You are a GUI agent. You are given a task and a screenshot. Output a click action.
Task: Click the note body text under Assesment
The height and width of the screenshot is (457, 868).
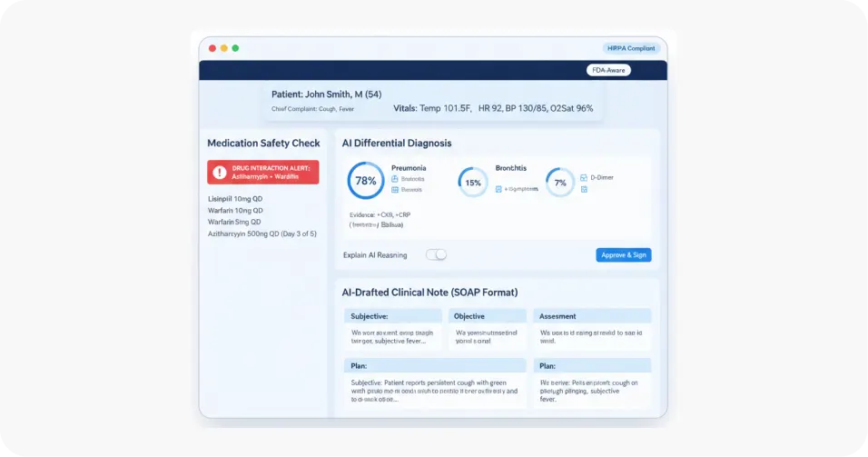click(591, 337)
